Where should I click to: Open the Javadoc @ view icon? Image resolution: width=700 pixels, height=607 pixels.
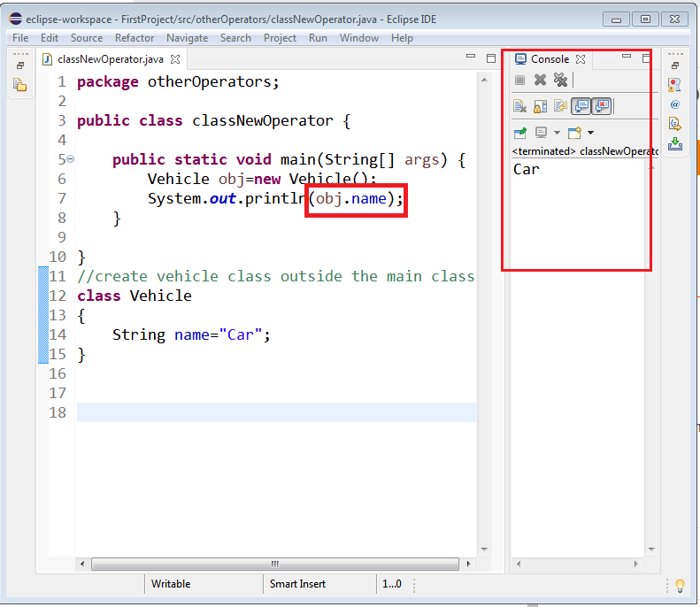point(675,104)
